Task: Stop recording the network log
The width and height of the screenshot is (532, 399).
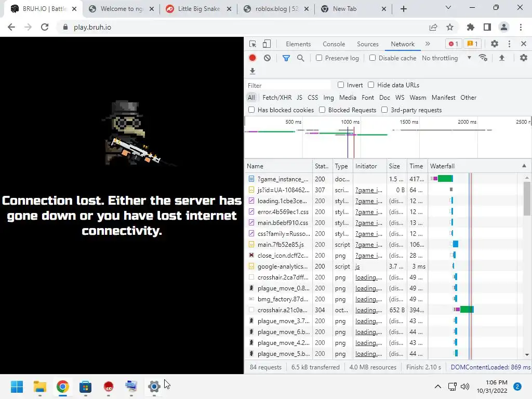Action: pyautogui.click(x=252, y=58)
